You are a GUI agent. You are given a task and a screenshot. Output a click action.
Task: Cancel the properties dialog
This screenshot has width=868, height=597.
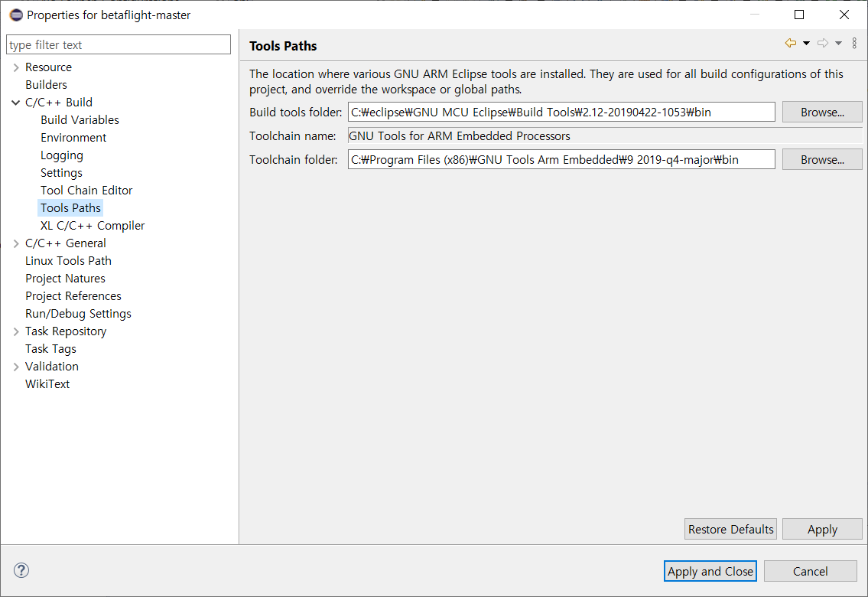(x=811, y=571)
